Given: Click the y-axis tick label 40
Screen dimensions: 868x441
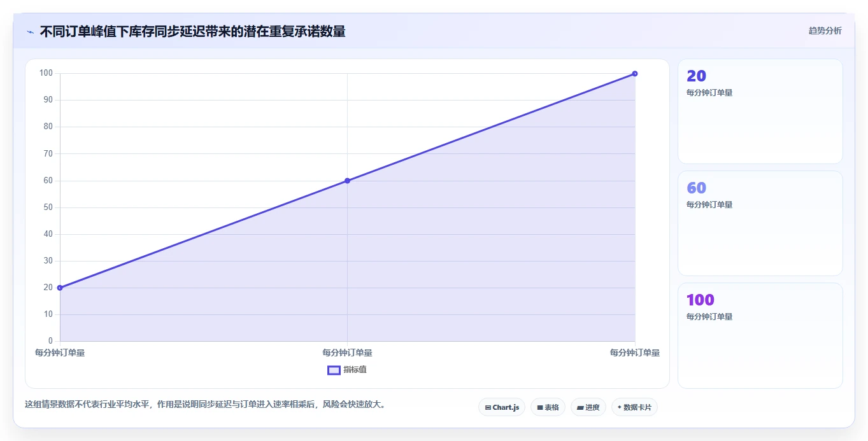Looking at the screenshot, I should pos(48,234).
